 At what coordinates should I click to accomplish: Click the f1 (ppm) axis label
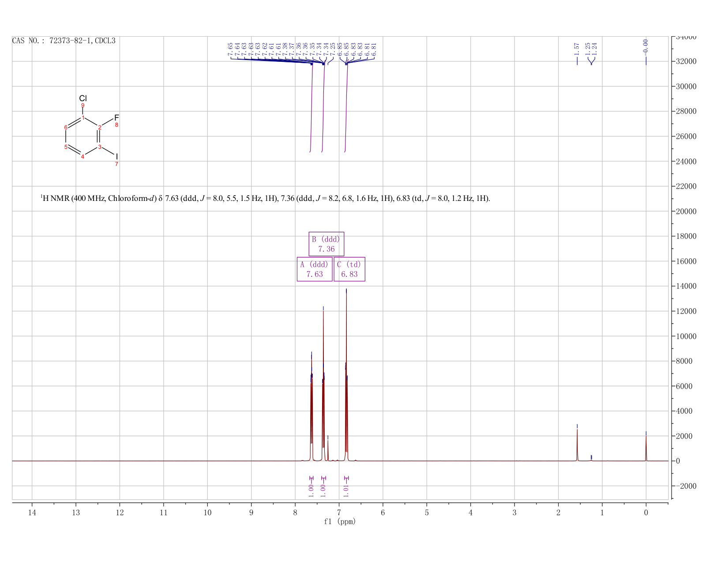tap(340, 521)
